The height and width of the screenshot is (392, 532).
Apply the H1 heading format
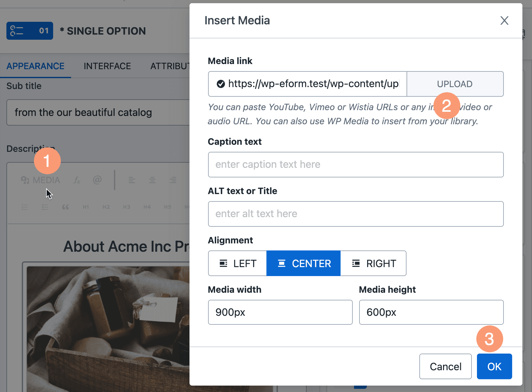[x=86, y=207]
